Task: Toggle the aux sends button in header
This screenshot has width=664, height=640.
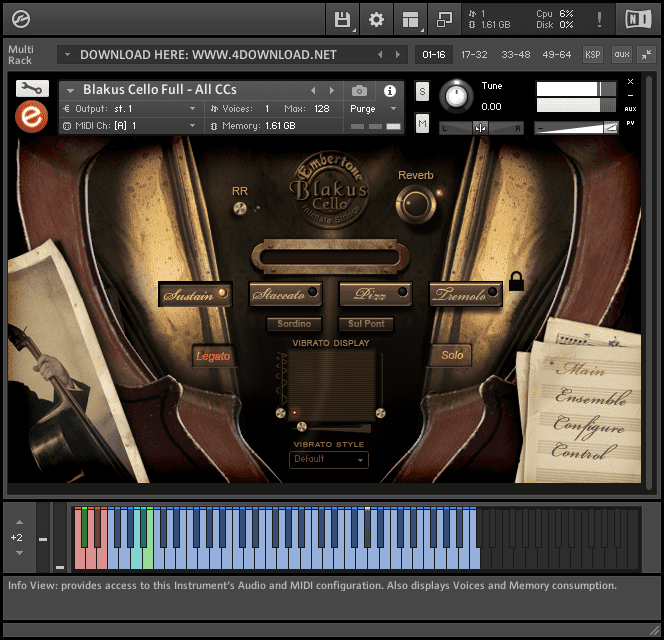Action: click(x=622, y=55)
